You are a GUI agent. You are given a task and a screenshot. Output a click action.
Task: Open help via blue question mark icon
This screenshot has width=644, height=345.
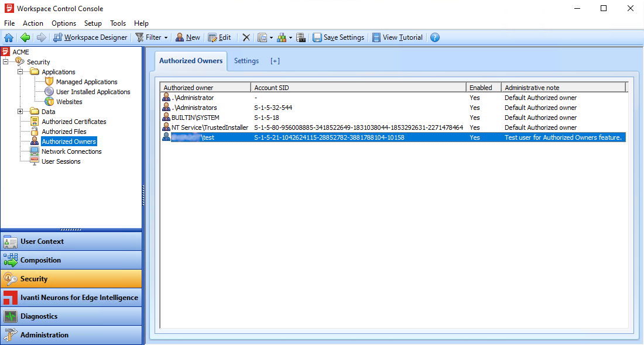click(435, 38)
